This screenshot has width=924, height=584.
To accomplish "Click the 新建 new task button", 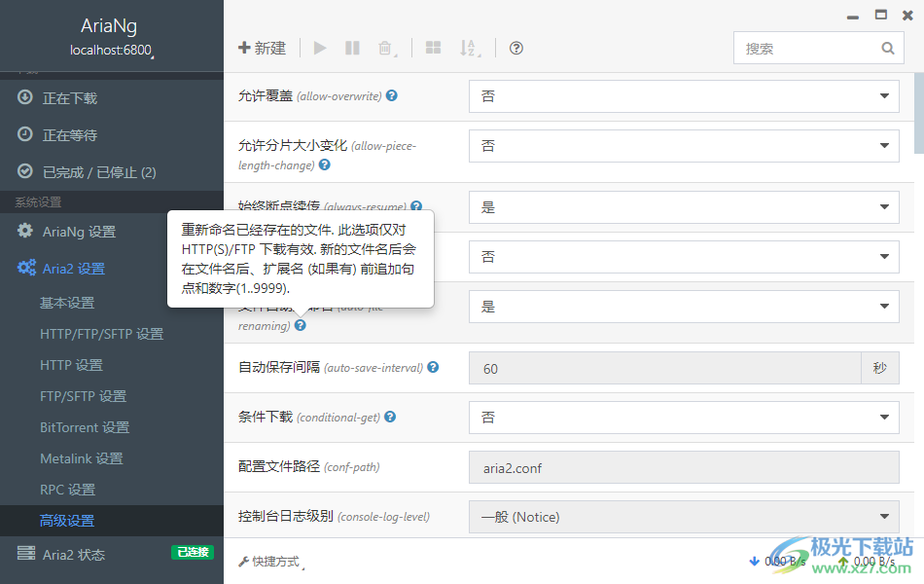I will [x=262, y=48].
